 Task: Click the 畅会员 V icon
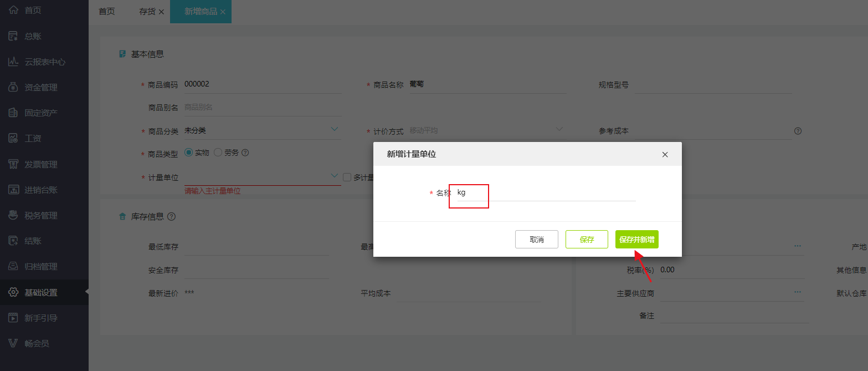point(14,343)
